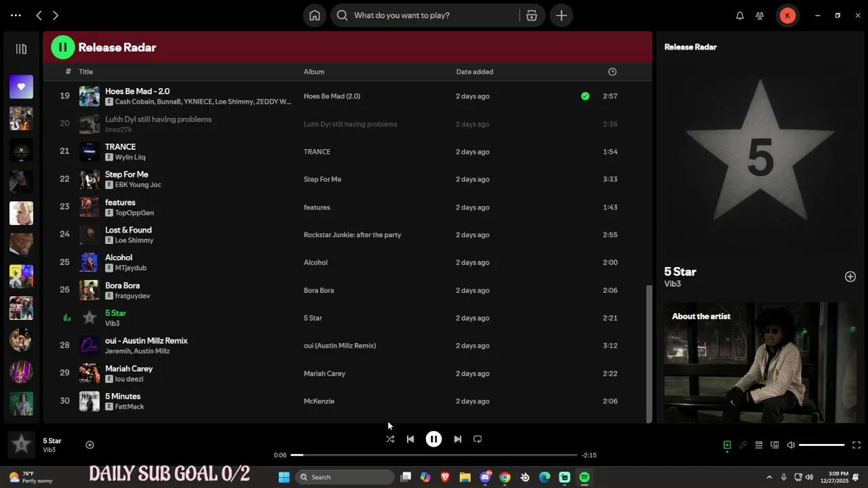Open artist link MTjaydub
The height and width of the screenshot is (488, 868).
[131, 268]
